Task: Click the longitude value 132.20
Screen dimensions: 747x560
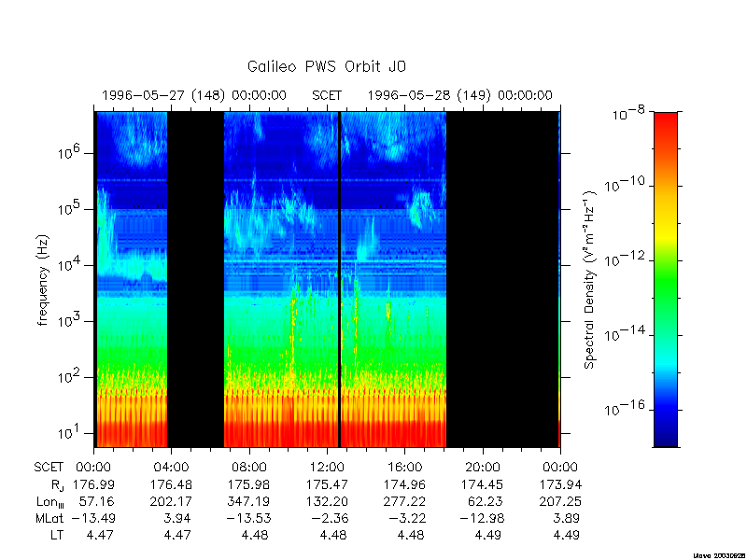Action: tap(327, 501)
